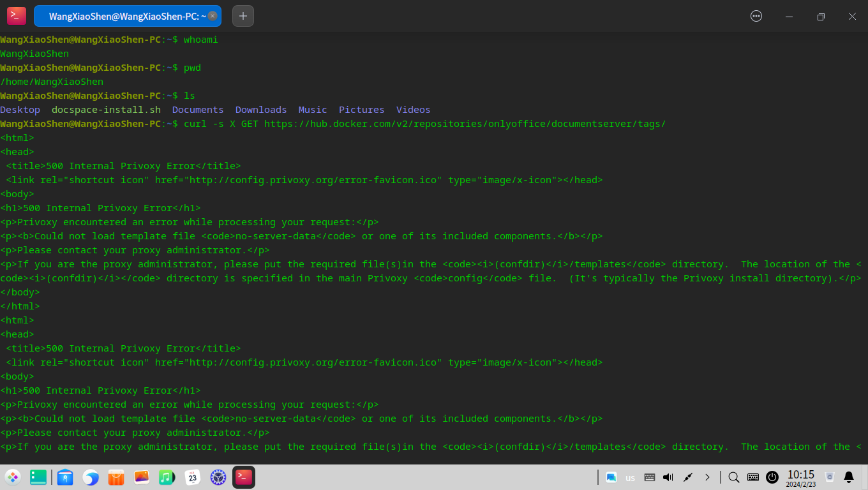Click the 'Documents' directory name
868x490 pixels.
(x=198, y=110)
